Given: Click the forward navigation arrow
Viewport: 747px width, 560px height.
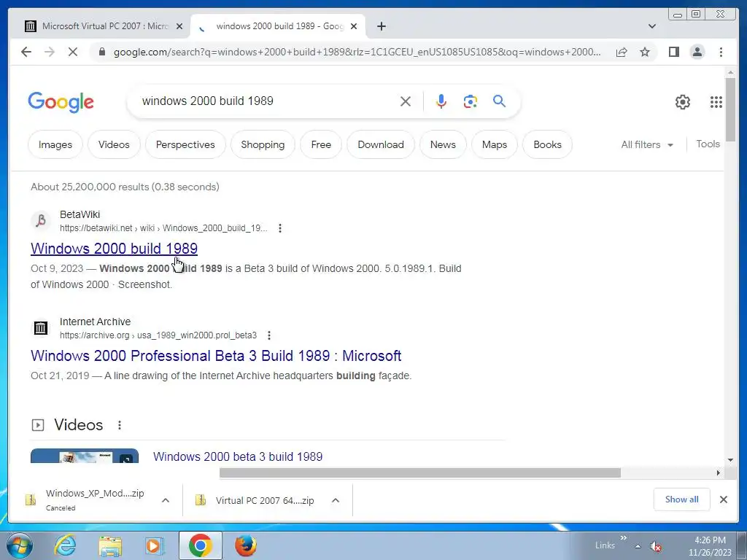Looking at the screenshot, I should (x=50, y=52).
